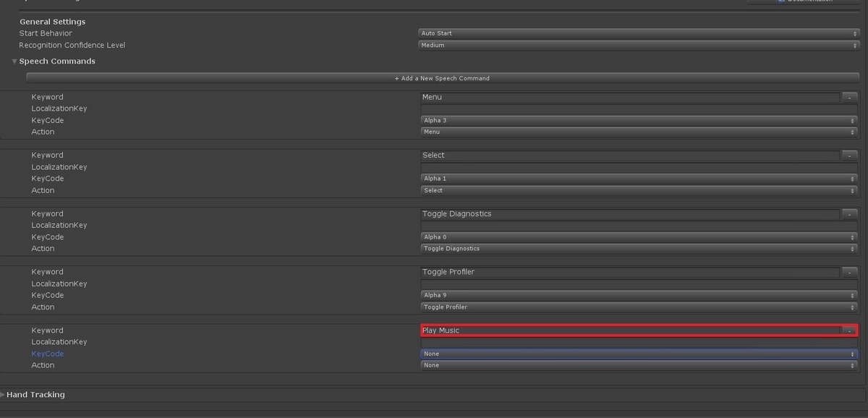Click the Recognition Confidence Level label
The height and width of the screenshot is (418, 868).
72,45
